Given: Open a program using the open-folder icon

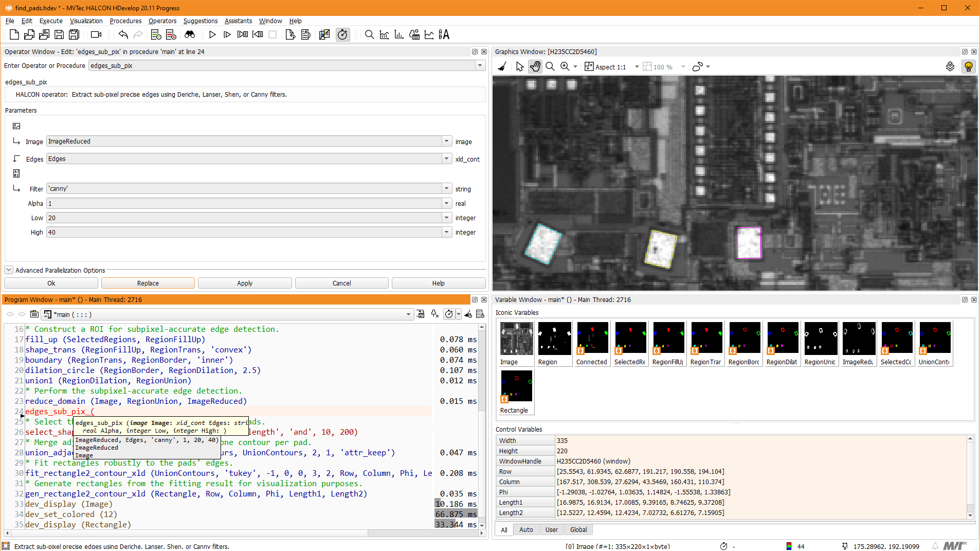Looking at the screenshot, I should pos(29,34).
